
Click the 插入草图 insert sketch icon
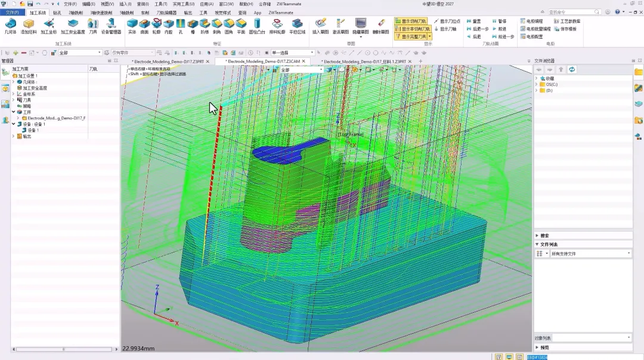click(x=320, y=26)
